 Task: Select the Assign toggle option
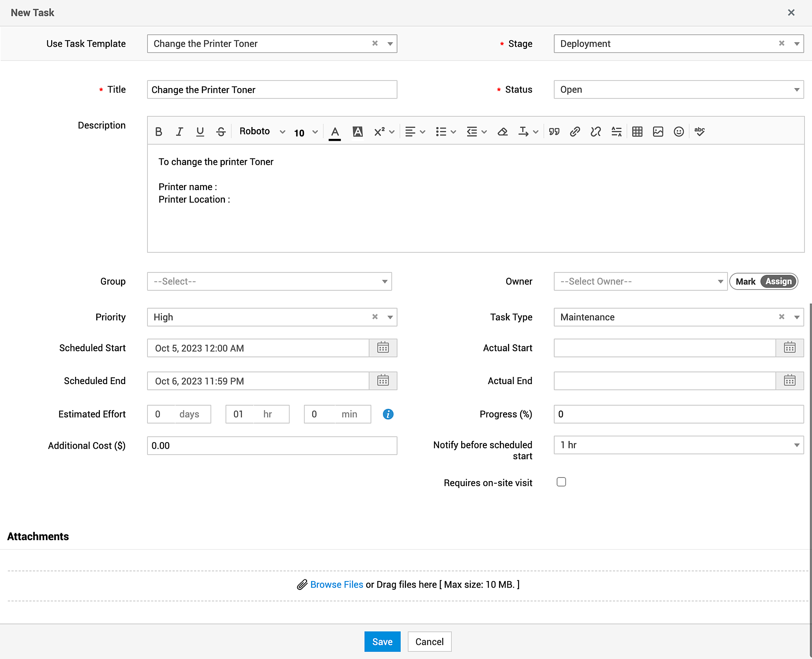point(778,281)
